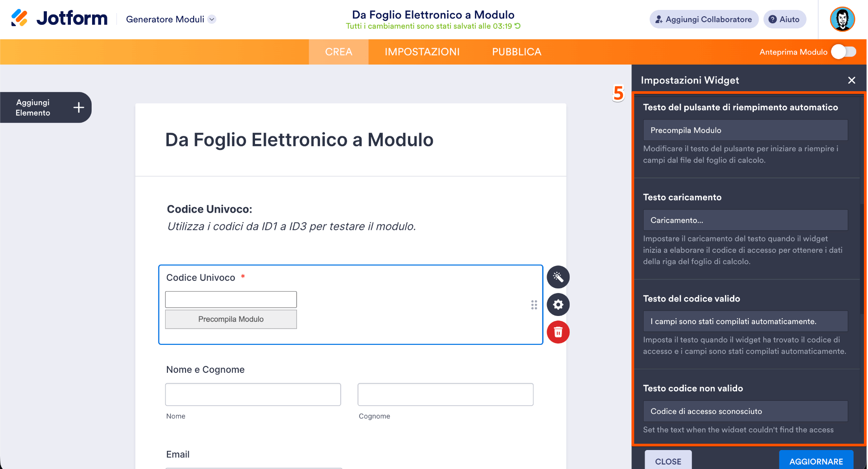Open the gear settings icon beside Codice Univoco
This screenshot has height=469, width=868.
pos(558,305)
